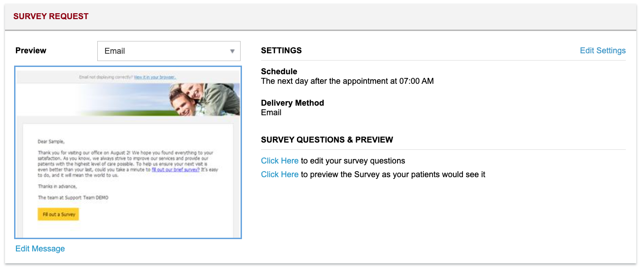
Task: Open the Edit Message link
Action: click(40, 249)
